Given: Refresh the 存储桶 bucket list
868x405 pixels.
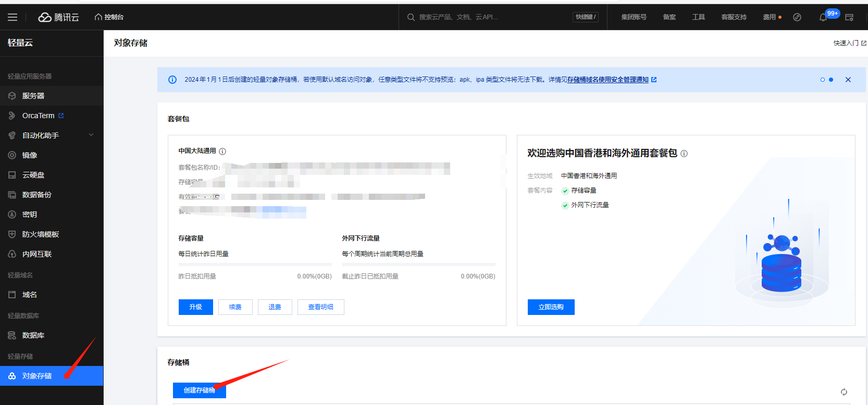Looking at the screenshot, I should coord(844,392).
